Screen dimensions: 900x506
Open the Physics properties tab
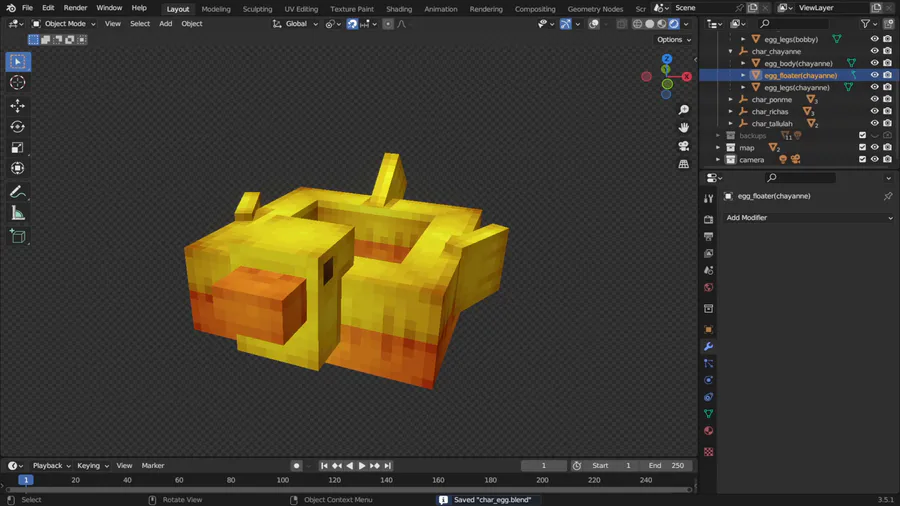point(708,380)
